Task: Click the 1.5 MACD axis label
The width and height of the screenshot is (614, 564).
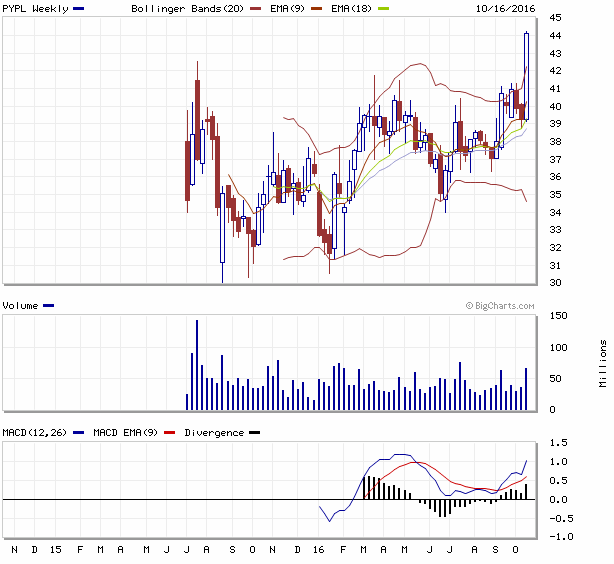Action: click(x=558, y=443)
